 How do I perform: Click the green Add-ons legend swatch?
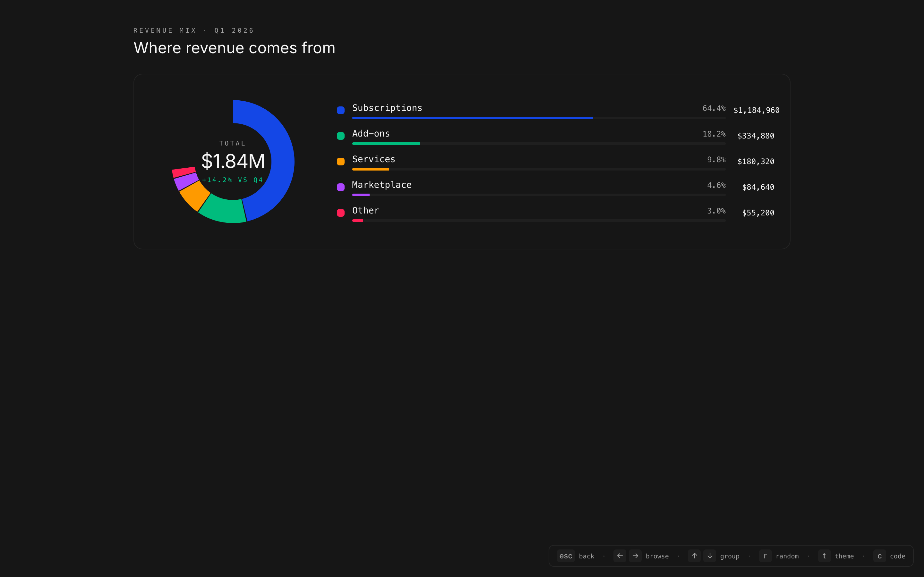coord(341,136)
